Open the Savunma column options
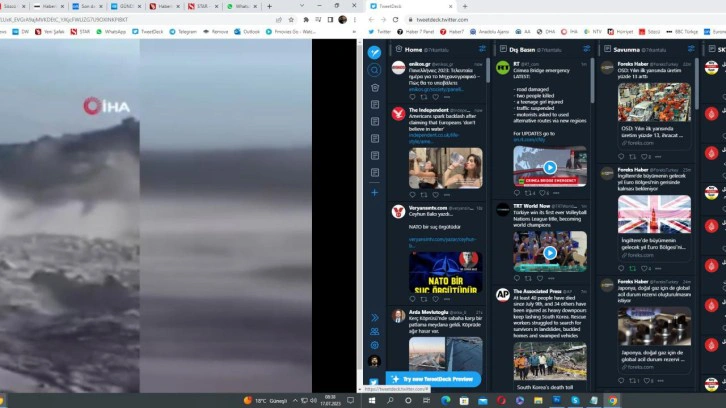The width and height of the screenshot is (726, 408). [x=690, y=49]
